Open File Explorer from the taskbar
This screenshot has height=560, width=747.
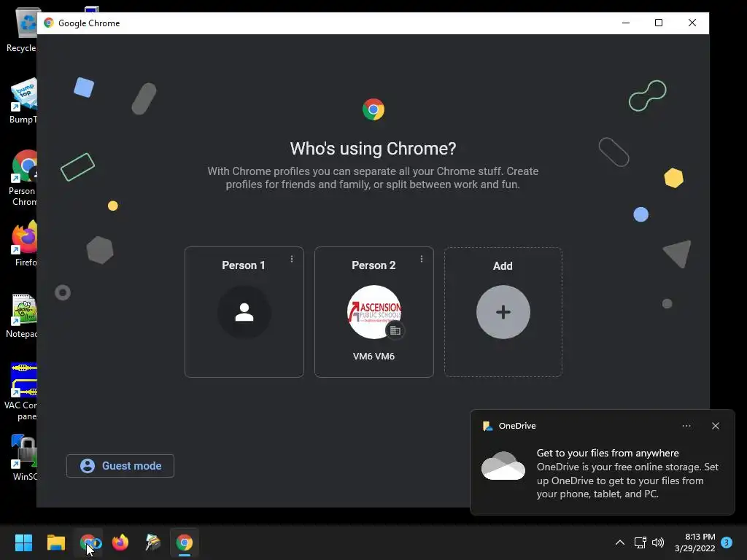(55, 542)
